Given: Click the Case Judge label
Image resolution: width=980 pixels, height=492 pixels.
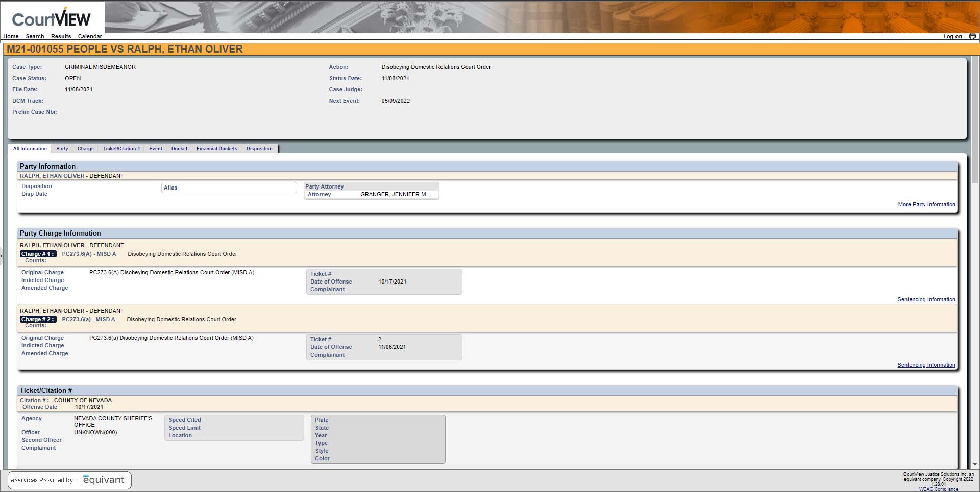Looking at the screenshot, I should pyautogui.click(x=346, y=89).
